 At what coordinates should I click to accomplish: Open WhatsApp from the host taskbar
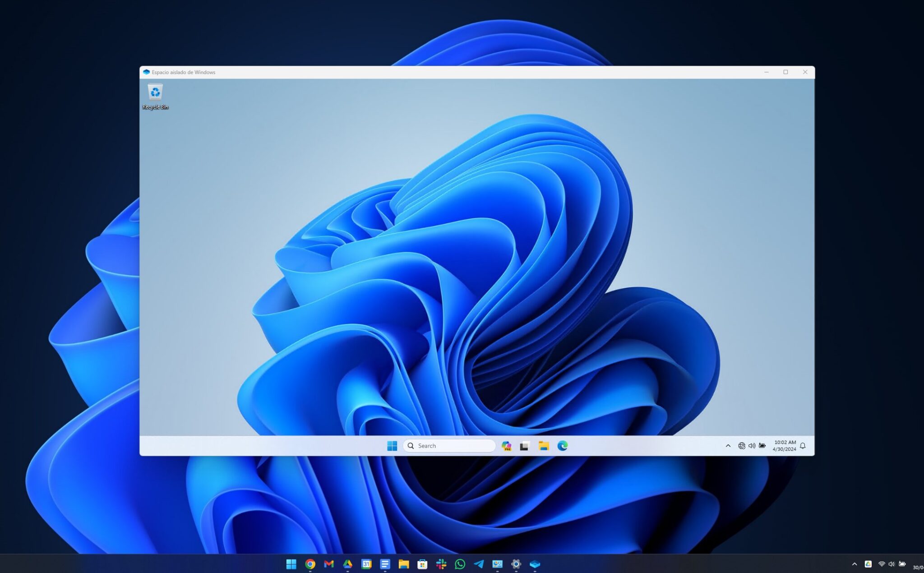[x=460, y=564]
